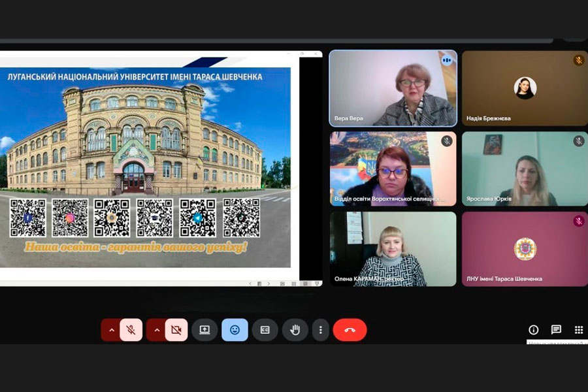Open more options three-dot menu

click(x=320, y=330)
